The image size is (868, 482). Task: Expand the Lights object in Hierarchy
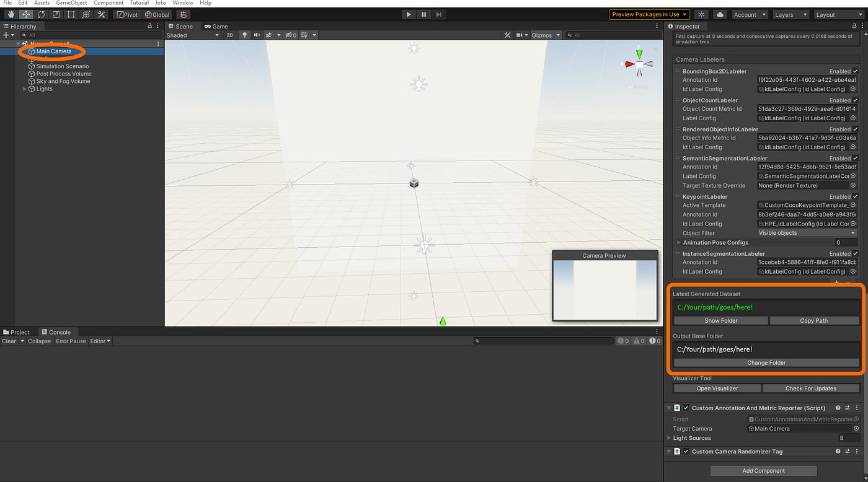25,89
